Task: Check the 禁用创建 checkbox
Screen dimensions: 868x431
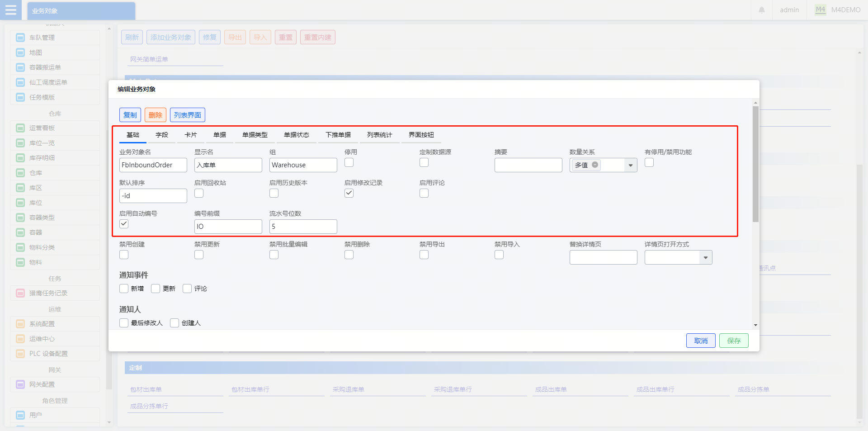Action: [x=124, y=255]
